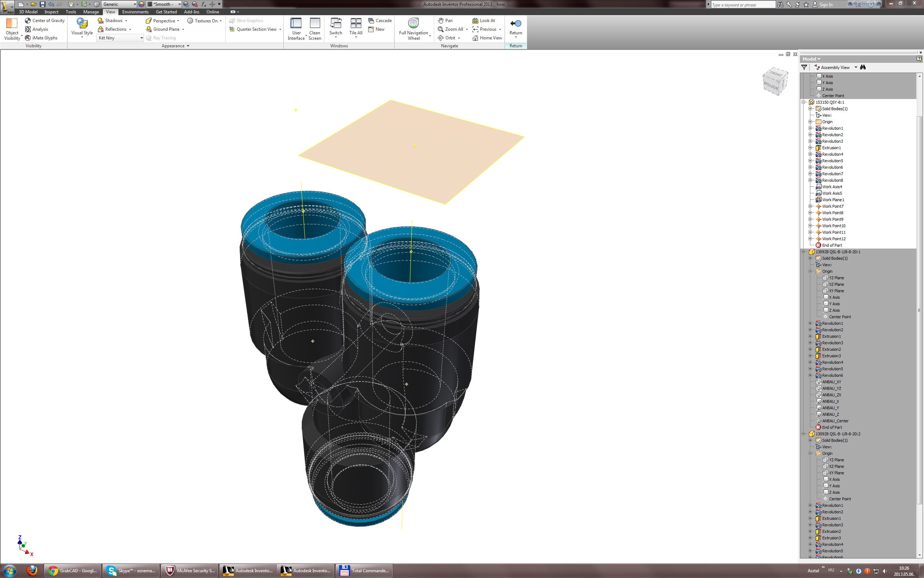Toggle iMate Glyphs visibility
The width and height of the screenshot is (924, 578).
pyautogui.click(x=41, y=38)
